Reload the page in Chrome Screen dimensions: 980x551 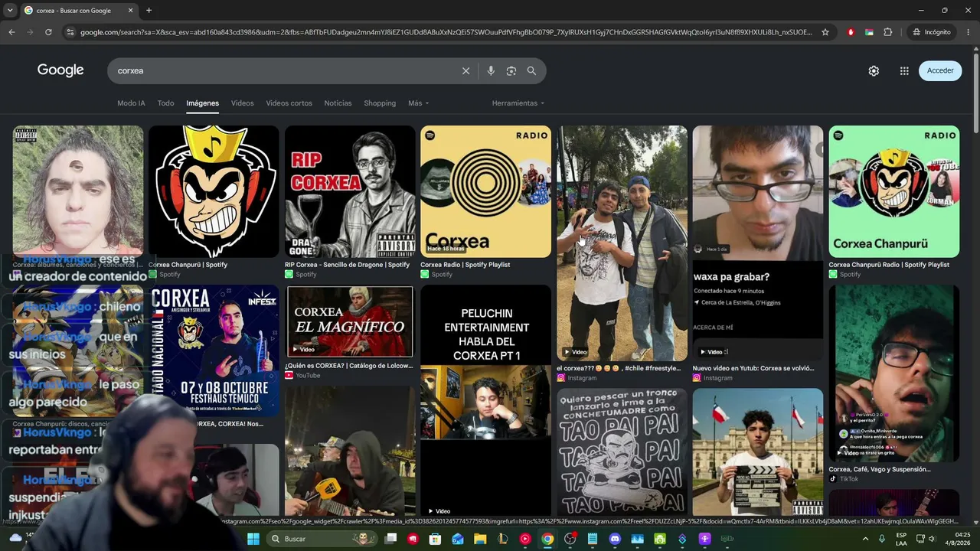click(48, 32)
